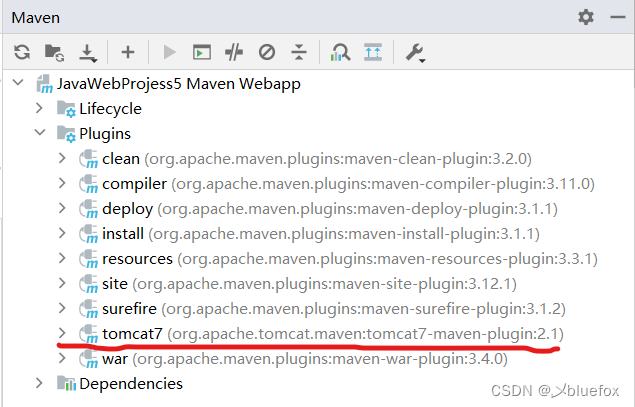This screenshot has height=407, width=635.
Task: Click the Lifecycle folder gear icon
Action: 66,109
